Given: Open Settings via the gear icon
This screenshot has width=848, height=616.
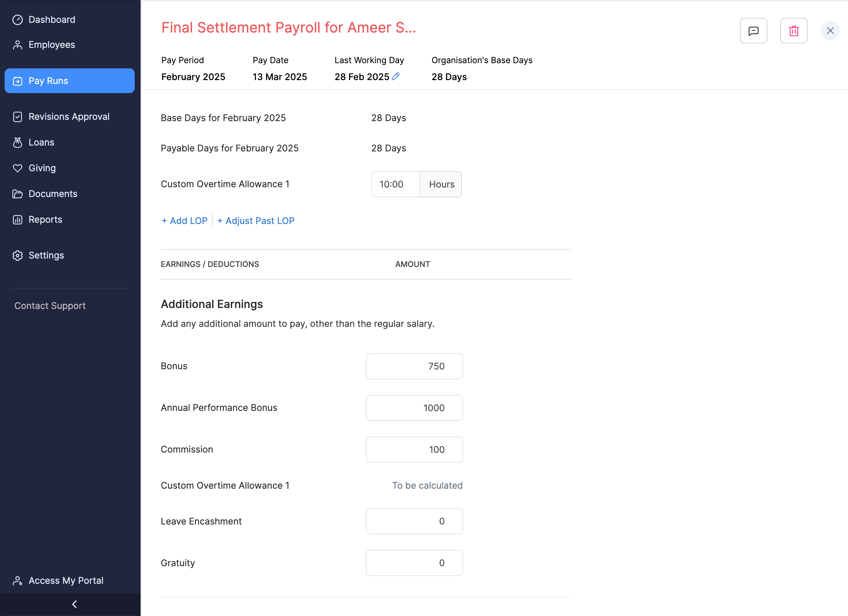Looking at the screenshot, I should coord(17,255).
